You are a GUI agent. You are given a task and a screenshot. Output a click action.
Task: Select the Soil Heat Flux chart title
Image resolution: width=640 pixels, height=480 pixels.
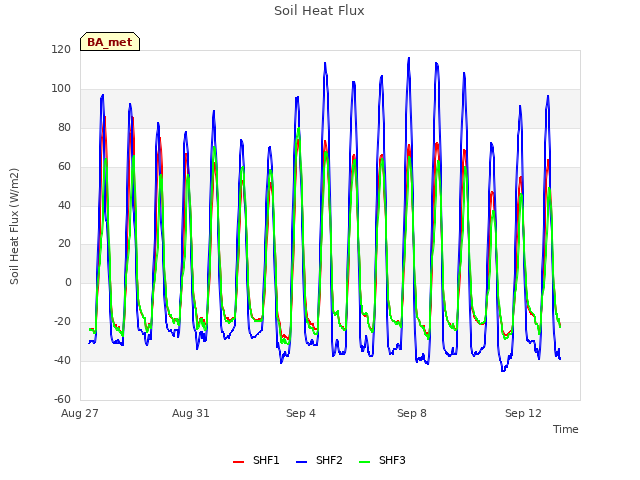[319, 11]
